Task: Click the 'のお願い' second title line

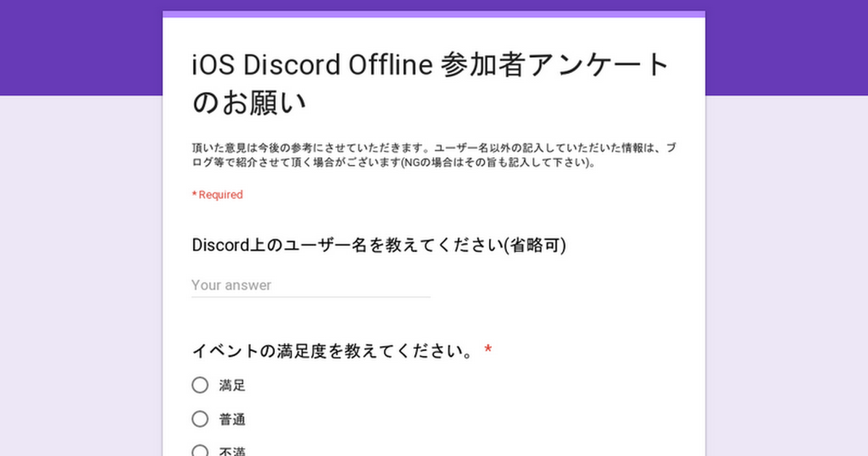Action: tap(250, 103)
